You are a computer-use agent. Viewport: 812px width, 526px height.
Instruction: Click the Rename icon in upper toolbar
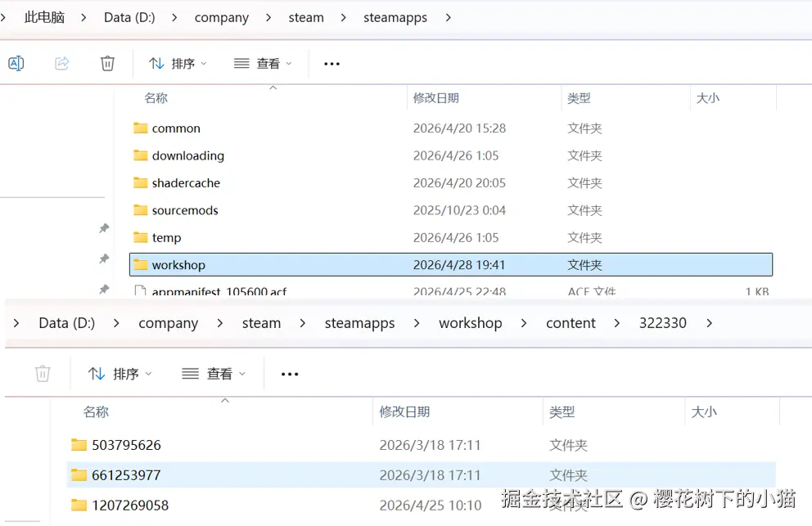click(16, 63)
